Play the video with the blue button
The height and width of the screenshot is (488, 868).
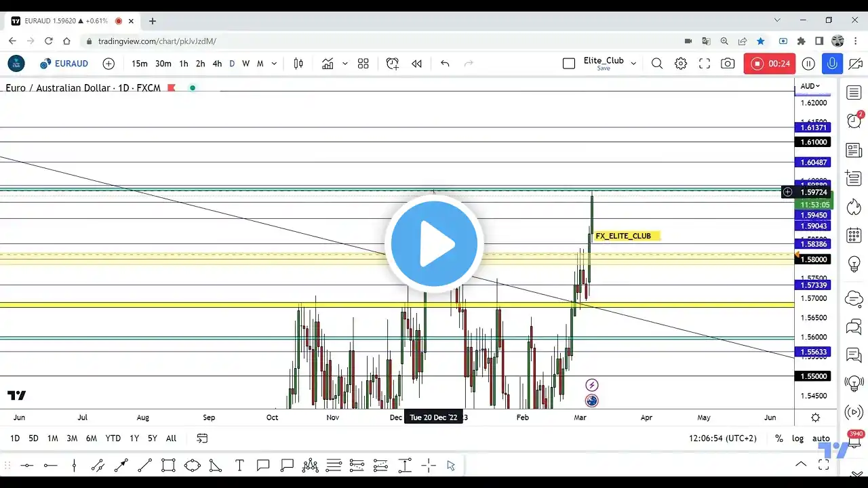[434, 243]
